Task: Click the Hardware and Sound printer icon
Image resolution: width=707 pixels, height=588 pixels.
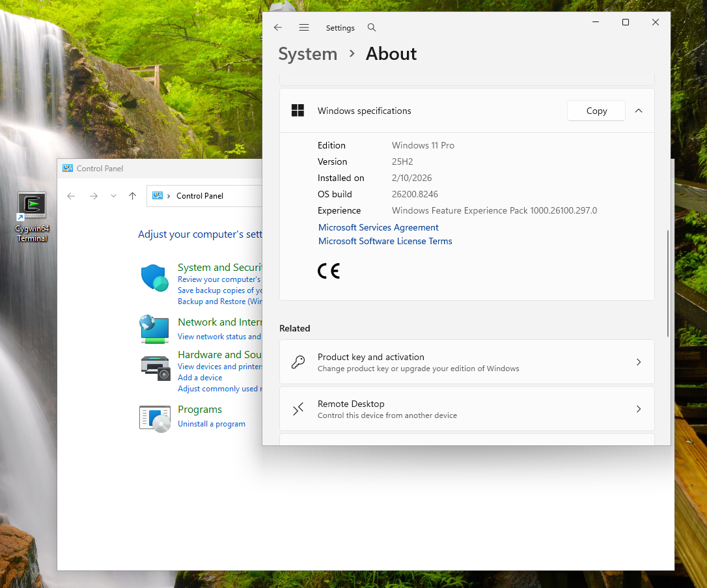Action: [x=155, y=367]
